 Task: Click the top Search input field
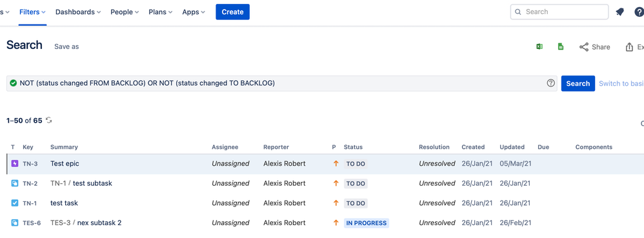pyautogui.click(x=559, y=12)
